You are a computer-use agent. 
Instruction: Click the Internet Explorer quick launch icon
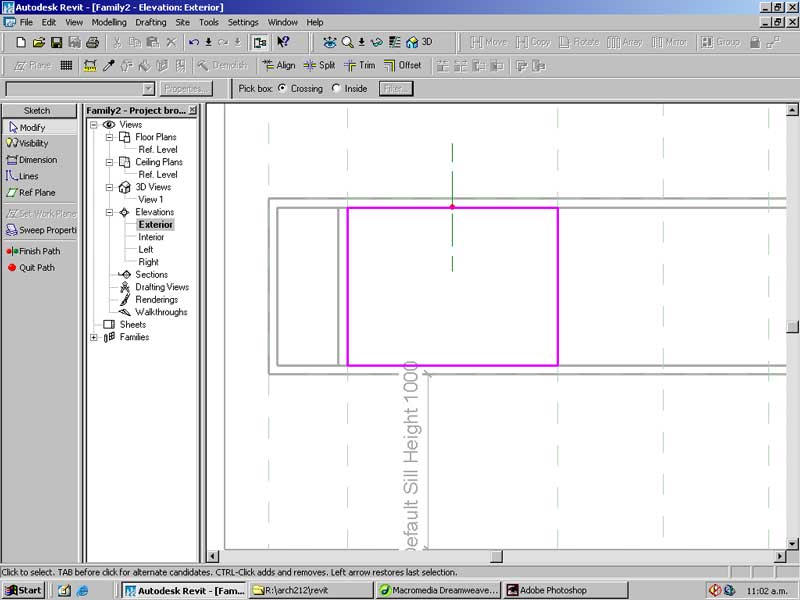(x=82, y=591)
